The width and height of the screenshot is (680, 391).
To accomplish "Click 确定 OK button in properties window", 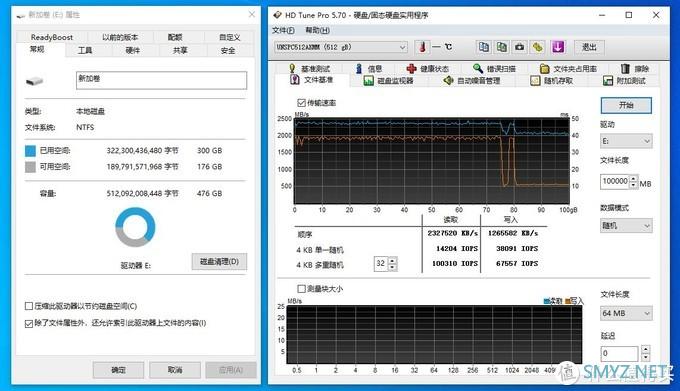I will pos(118,370).
